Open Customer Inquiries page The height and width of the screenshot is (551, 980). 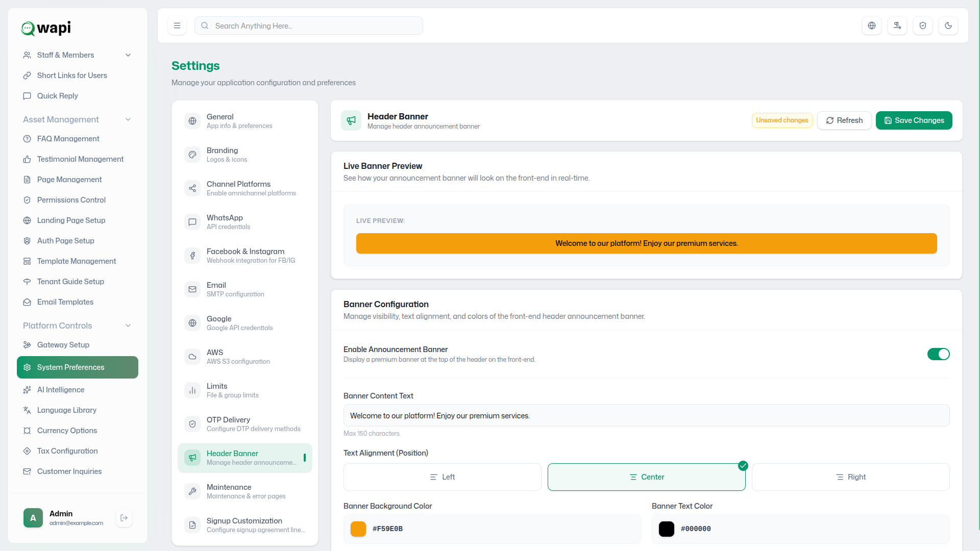[78, 471]
